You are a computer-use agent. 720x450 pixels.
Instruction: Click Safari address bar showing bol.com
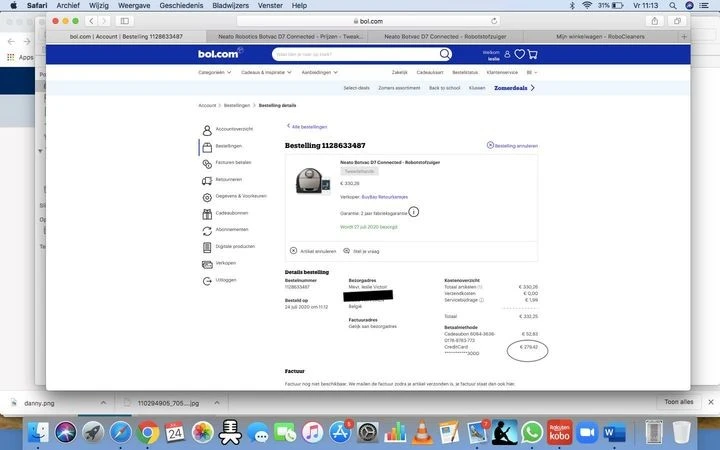click(x=368, y=21)
